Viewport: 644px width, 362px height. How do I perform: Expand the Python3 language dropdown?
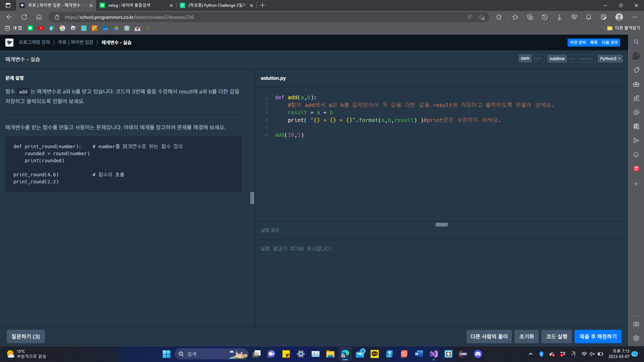pos(610,59)
